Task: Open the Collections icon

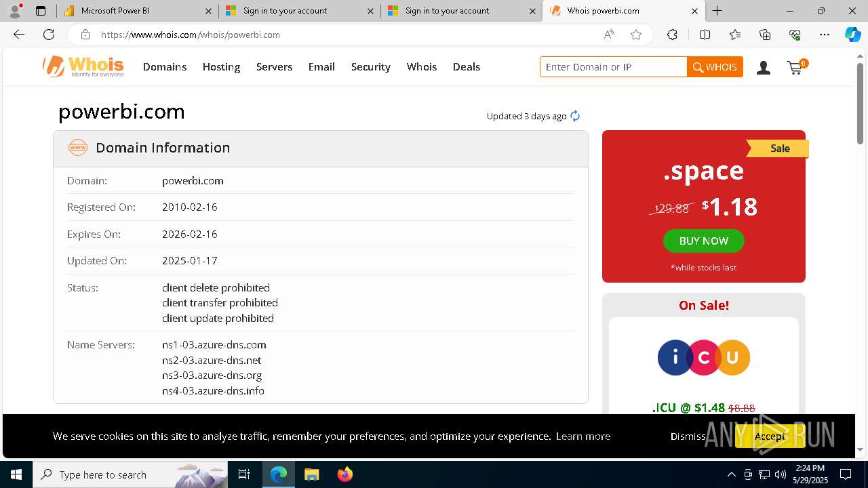Action: (x=765, y=35)
